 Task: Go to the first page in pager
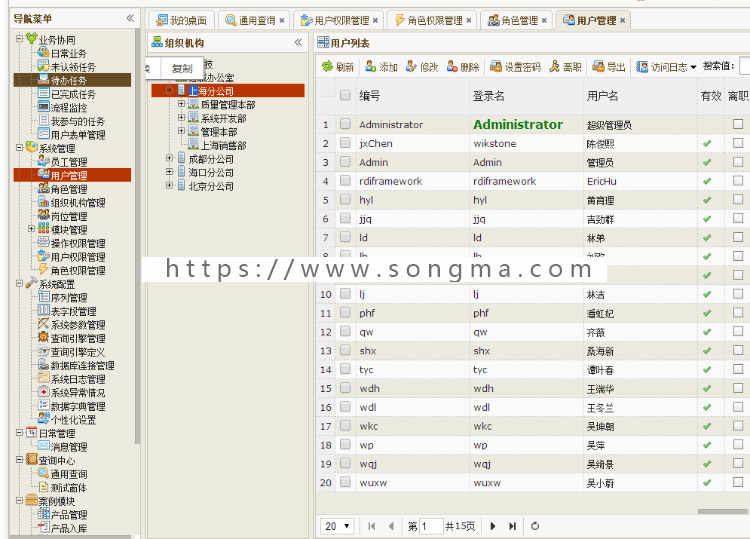pyautogui.click(x=372, y=526)
